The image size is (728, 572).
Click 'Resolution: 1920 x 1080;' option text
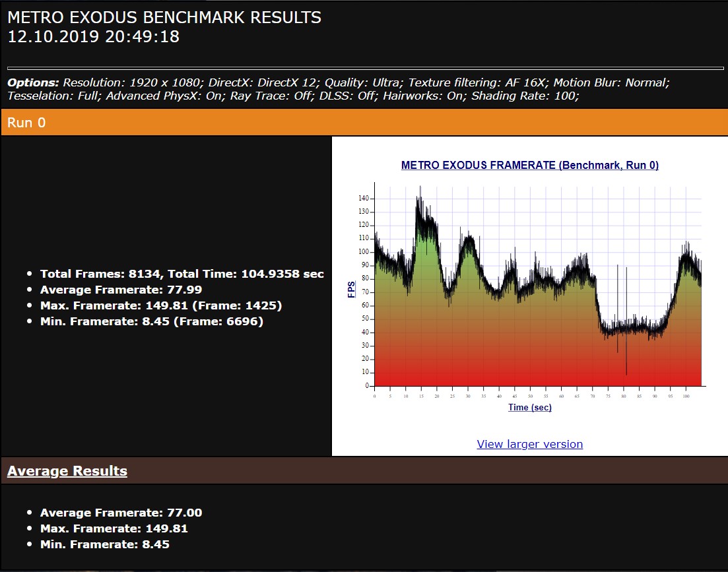tap(133, 82)
